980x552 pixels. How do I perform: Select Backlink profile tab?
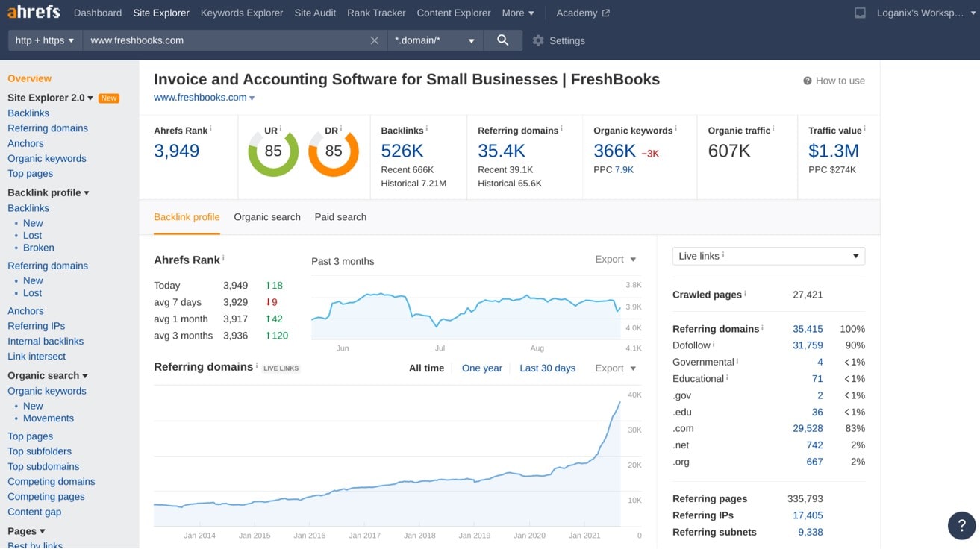pos(187,217)
